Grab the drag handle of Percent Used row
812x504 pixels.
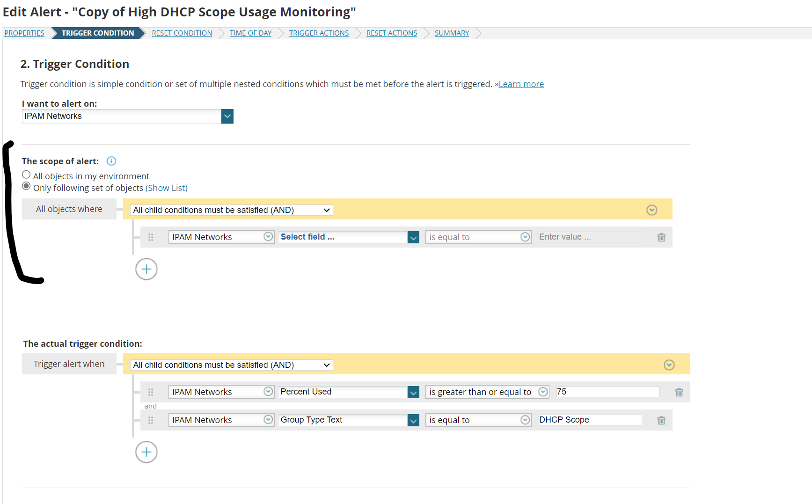tap(151, 392)
